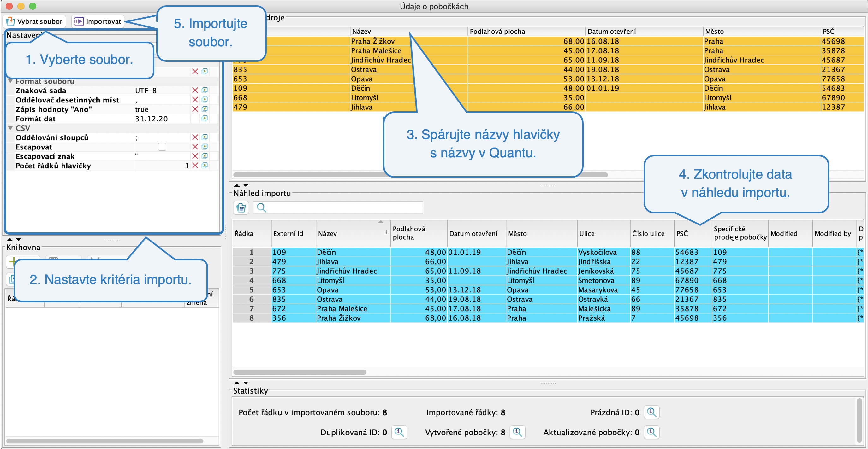The image size is (868, 449).
Task: Click the blue copy icon for Oddělování sloupců
Action: (x=205, y=137)
